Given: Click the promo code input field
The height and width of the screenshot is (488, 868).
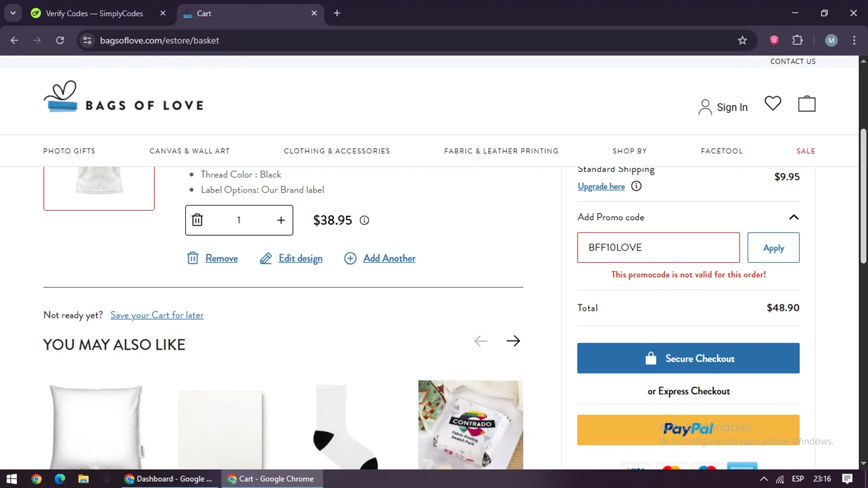Looking at the screenshot, I should [659, 247].
